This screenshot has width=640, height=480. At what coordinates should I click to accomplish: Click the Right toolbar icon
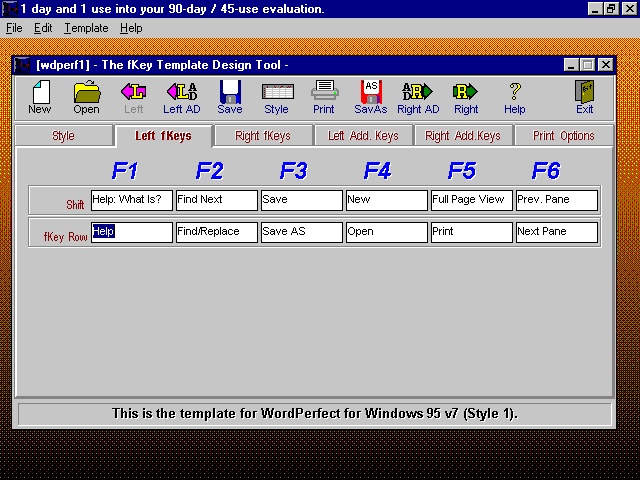tap(466, 97)
